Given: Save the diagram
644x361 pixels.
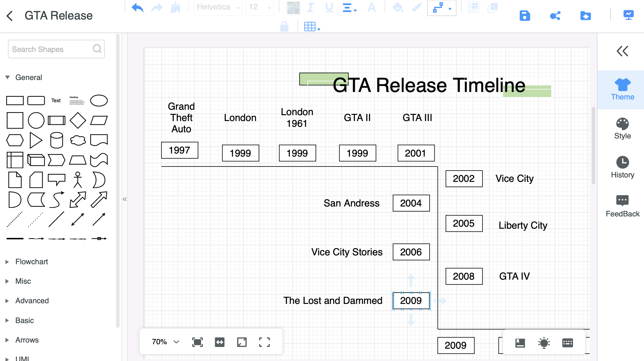Looking at the screenshot, I should (x=525, y=16).
